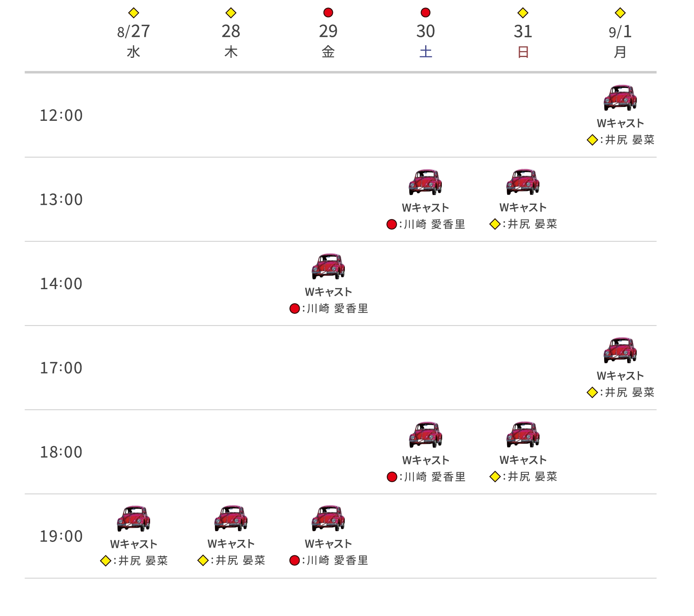Click the car icon for 8/27 19:00 show
Screen dimensions: 694x616
(x=133, y=519)
